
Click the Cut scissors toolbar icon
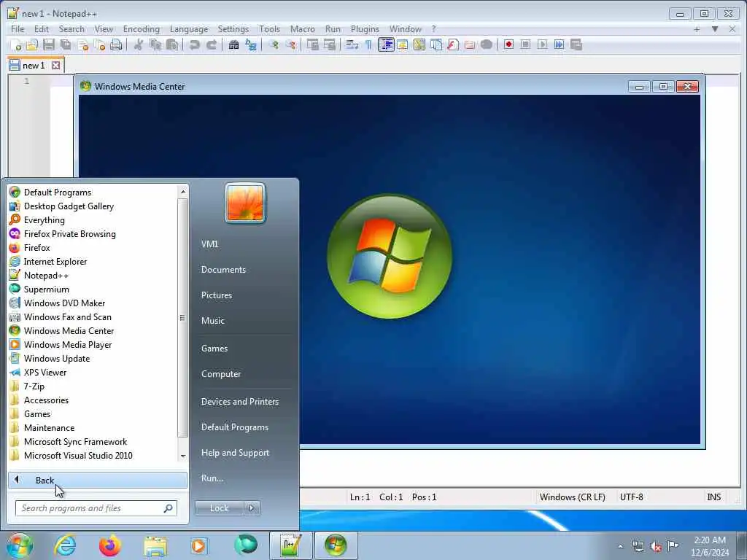(x=139, y=44)
